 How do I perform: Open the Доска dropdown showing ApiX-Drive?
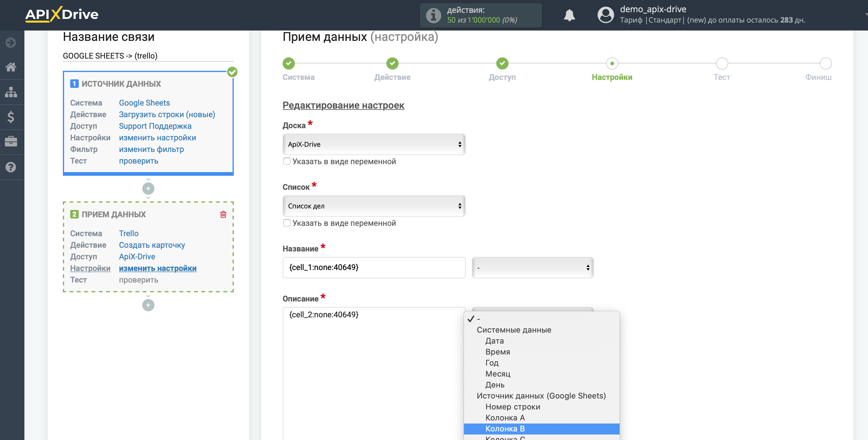click(x=374, y=144)
